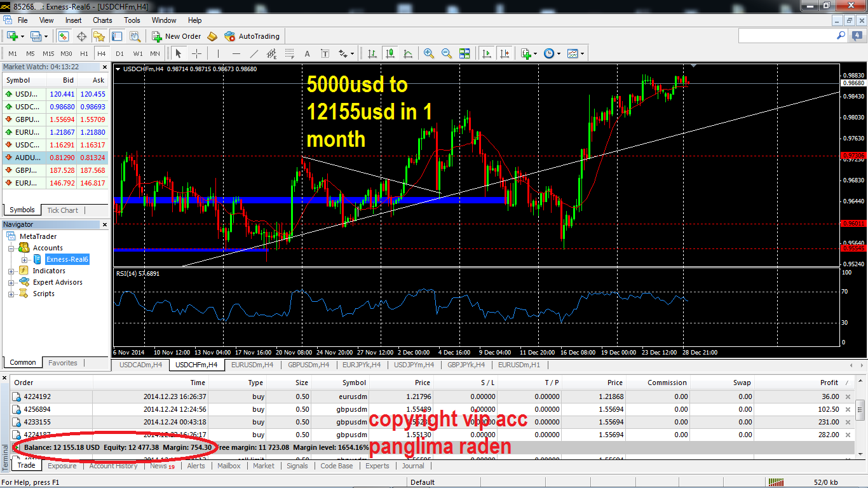The image size is (868, 488).
Task: Switch chart timeframe to M15
Action: tap(48, 53)
